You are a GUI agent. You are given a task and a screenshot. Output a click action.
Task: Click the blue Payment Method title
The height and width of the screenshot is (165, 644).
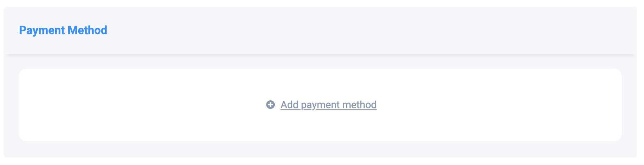pos(63,30)
